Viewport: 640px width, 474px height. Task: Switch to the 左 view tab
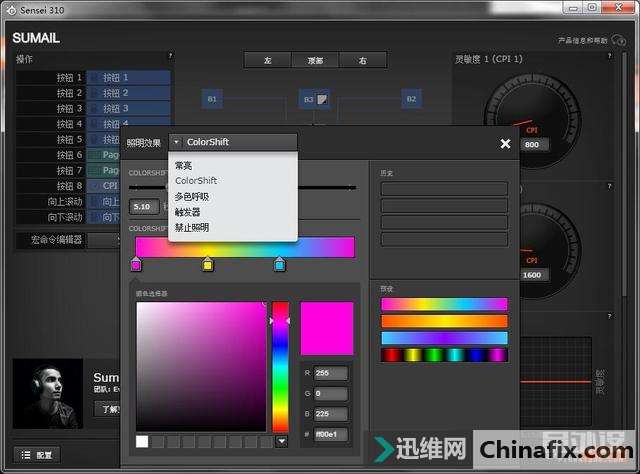pyautogui.click(x=267, y=60)
